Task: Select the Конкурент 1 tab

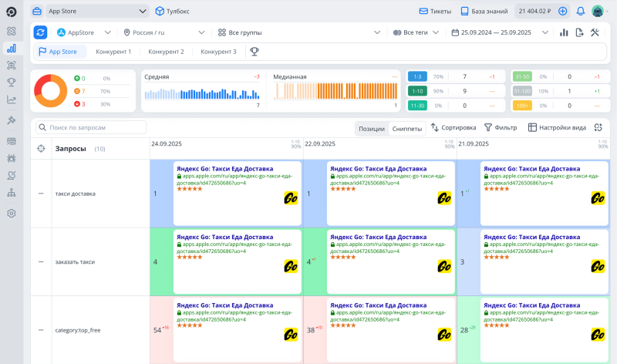Action: [x=113, y=52]
